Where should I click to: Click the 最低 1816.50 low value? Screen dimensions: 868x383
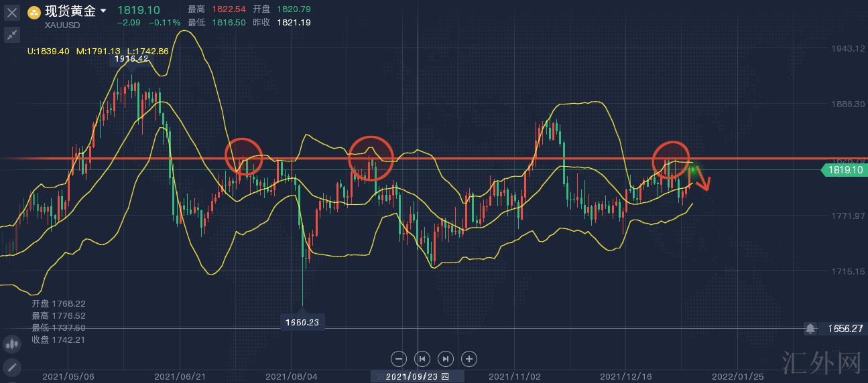coord(216,23)
